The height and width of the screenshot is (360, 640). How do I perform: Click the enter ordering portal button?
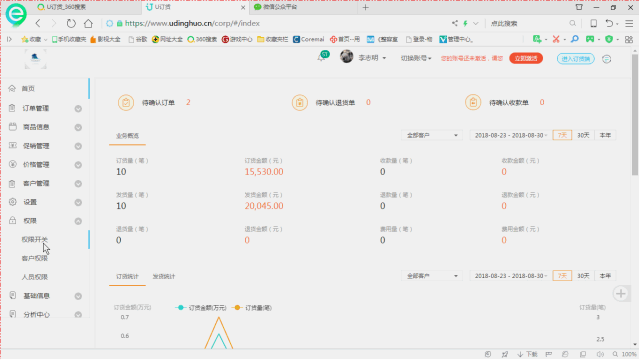coord(576,59)
